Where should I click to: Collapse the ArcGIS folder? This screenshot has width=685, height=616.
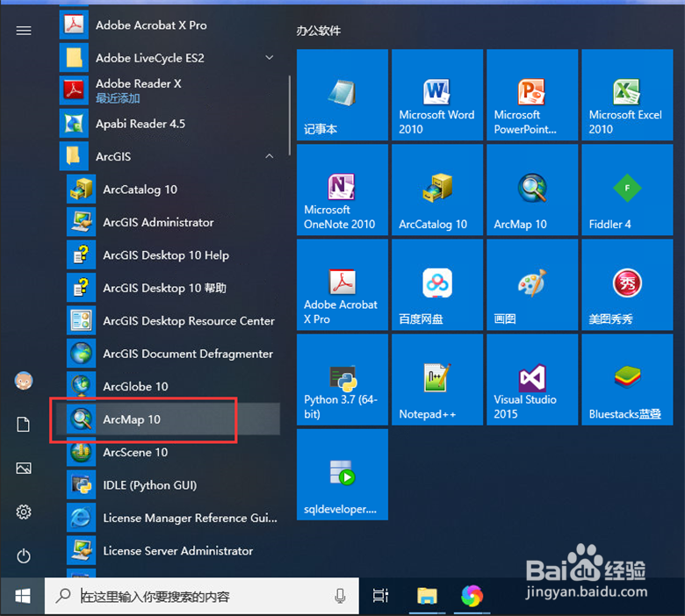pyautogui.click(x=169, y=156)
